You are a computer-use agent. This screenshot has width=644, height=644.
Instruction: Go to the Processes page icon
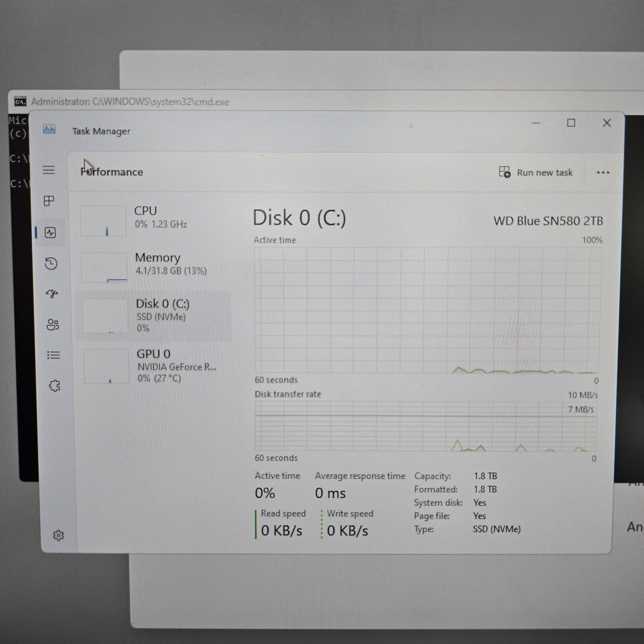[49, 201]
